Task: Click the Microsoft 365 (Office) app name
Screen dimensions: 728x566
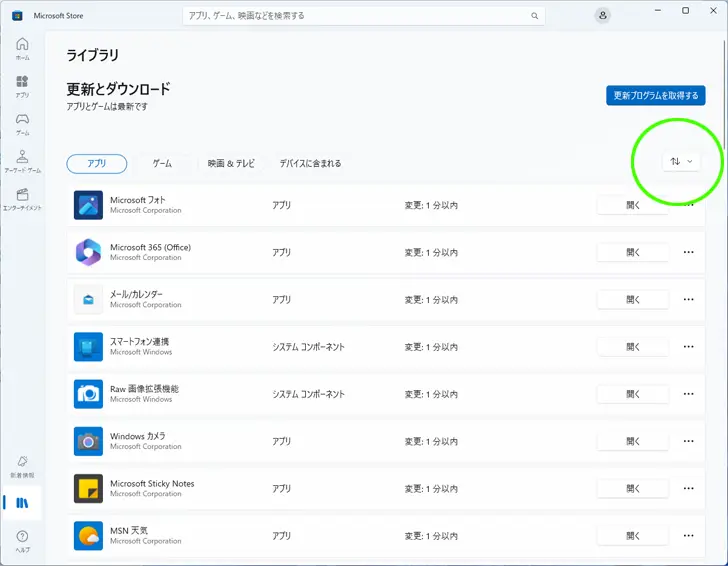Action: click(x=150, y=247)
